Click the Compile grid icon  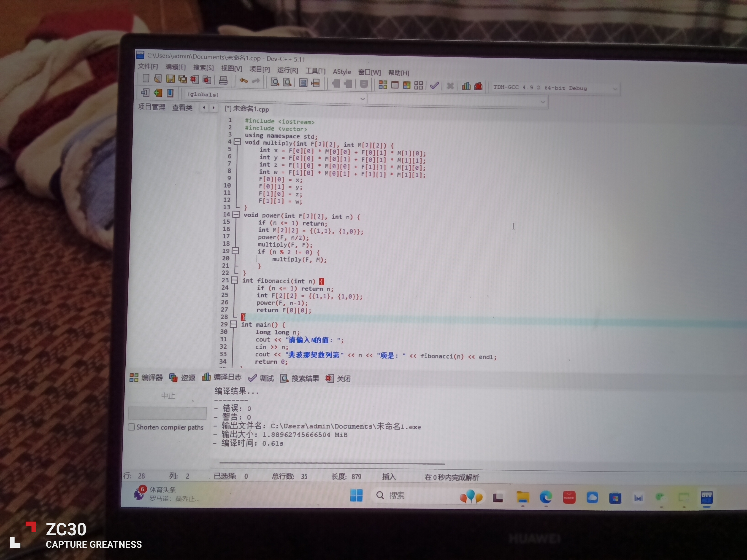click(x=383, y=84)
